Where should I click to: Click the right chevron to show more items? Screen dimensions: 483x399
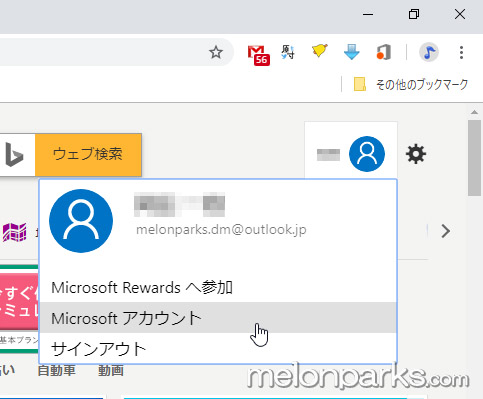pos(446,231)
